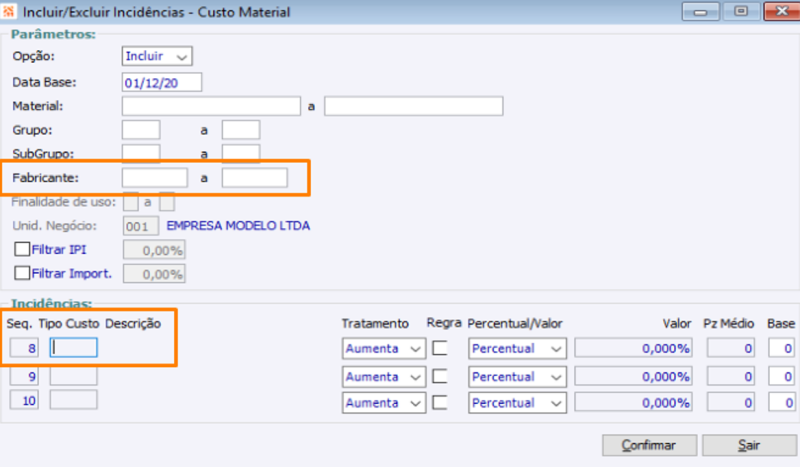Click the first Fabricante field
This screenshot has height=467, width=800.
tap(155, 178)
